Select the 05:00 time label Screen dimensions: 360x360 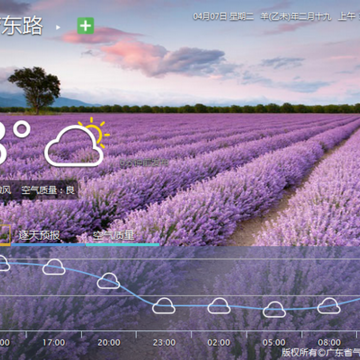[x=274, y=342]
